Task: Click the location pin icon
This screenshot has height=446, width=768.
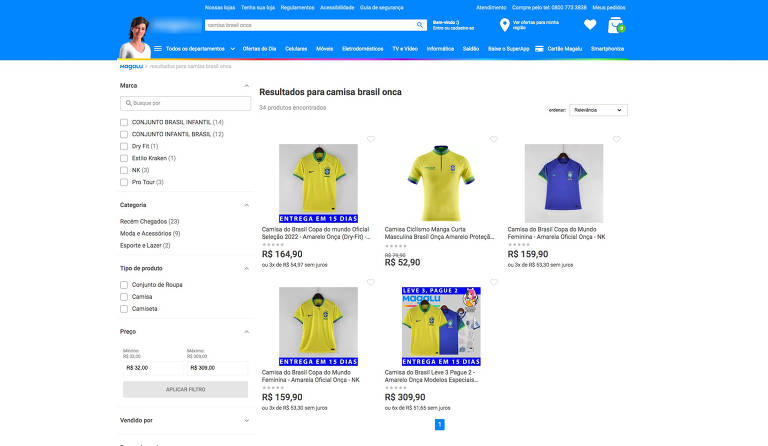Action: pos(504,25)
